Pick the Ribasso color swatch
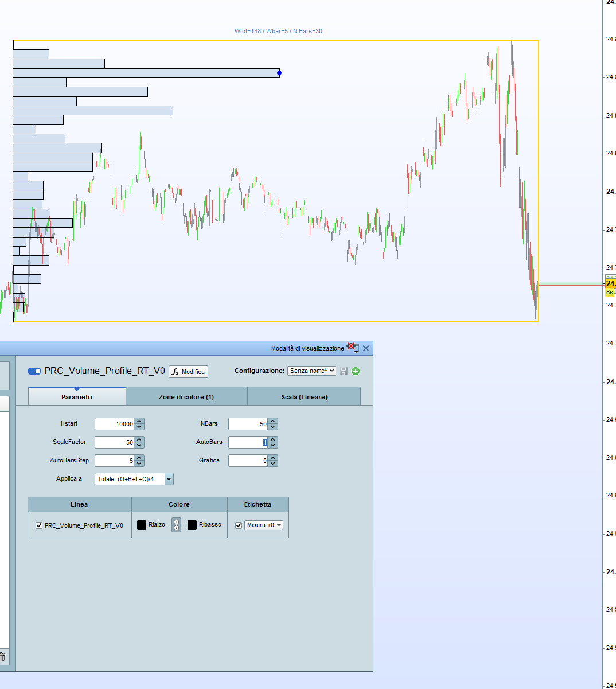Image resolution: width=616 pixels, height=689 pixels. click(x=192, y=525)
